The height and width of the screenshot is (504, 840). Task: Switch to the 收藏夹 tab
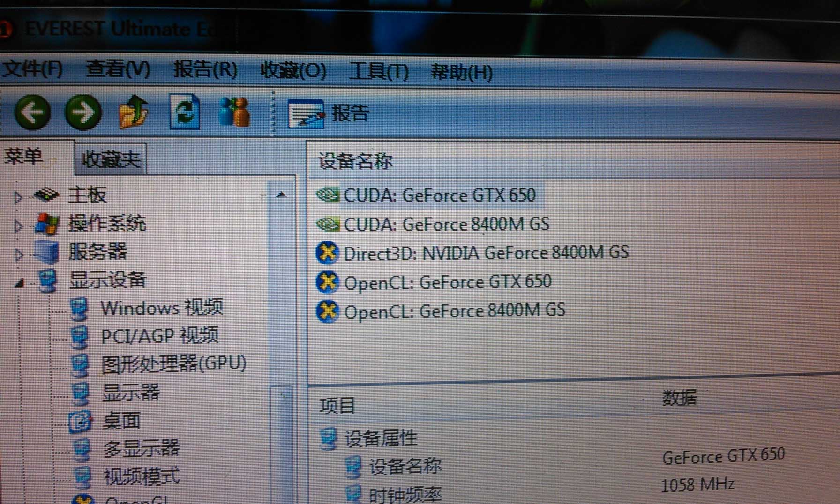(111, 159)
